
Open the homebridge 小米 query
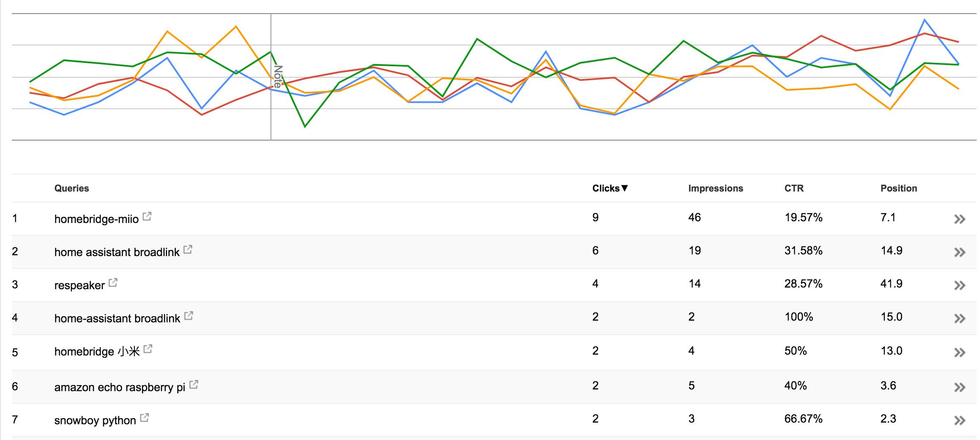97,352
